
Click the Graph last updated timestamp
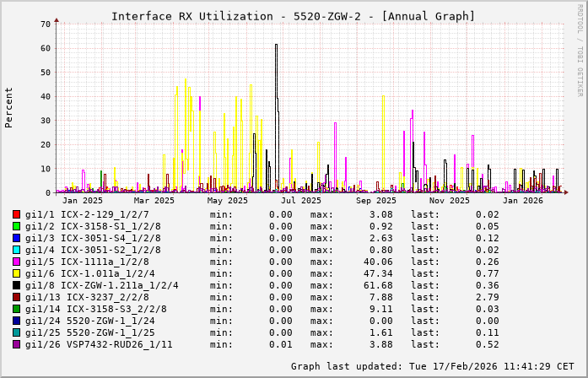tap(432, 366)
